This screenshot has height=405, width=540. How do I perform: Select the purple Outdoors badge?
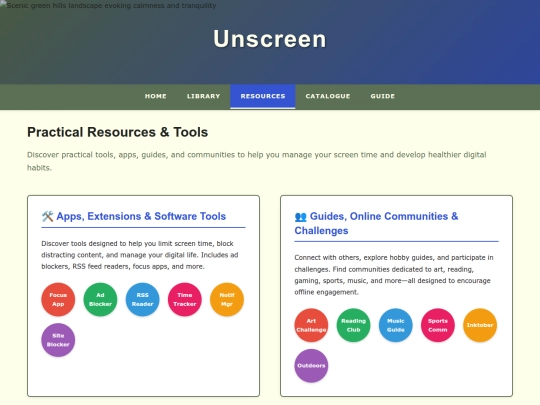pos(311,366)
